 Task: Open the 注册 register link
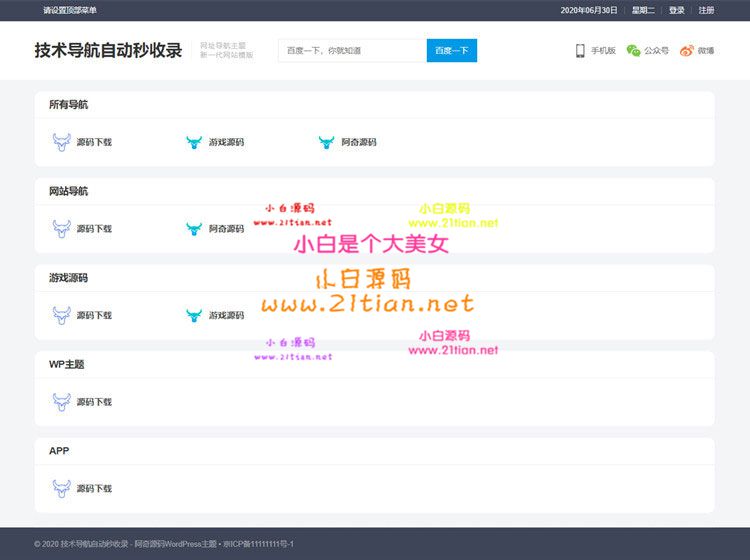click(x=706, y=10)
